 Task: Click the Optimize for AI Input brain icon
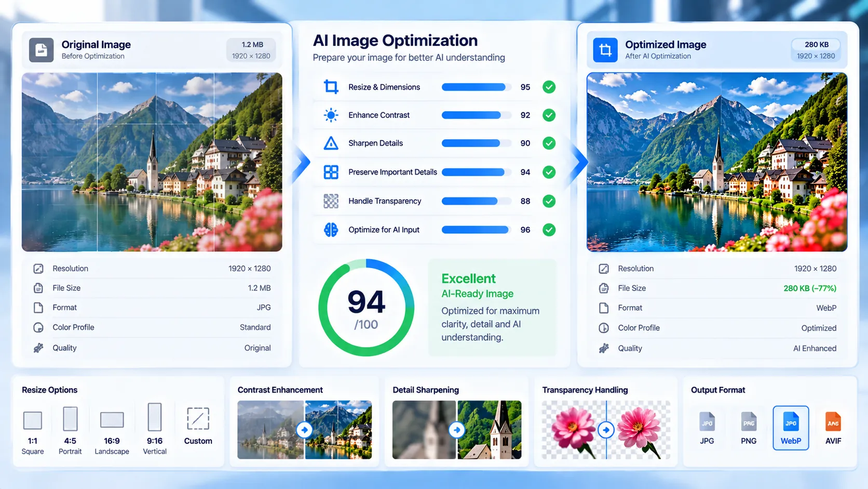click(x=331, y=230)
